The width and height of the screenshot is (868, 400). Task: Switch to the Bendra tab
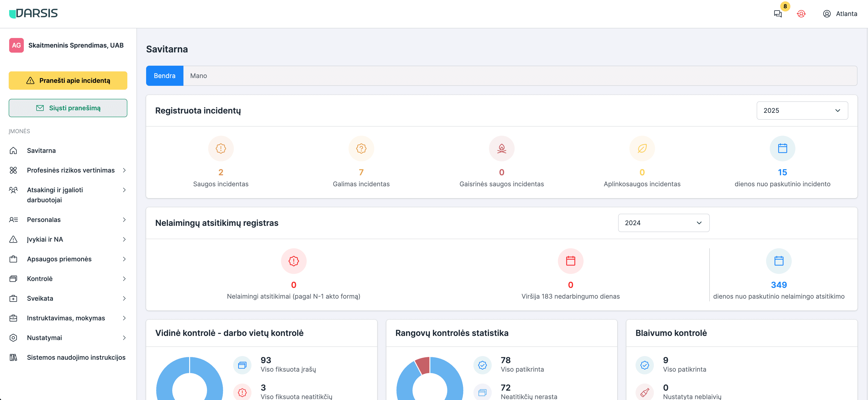pyautogui.click(x=164, y=76)
